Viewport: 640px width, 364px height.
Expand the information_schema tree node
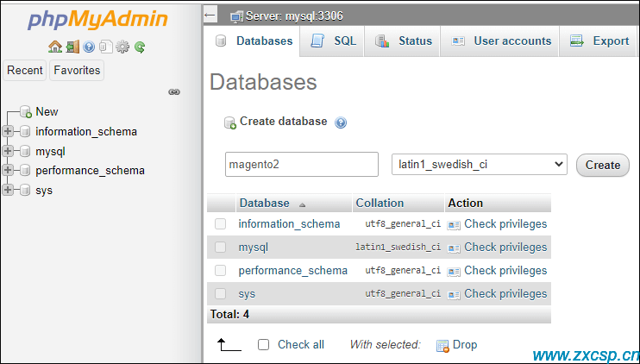[x=8, y=131]
